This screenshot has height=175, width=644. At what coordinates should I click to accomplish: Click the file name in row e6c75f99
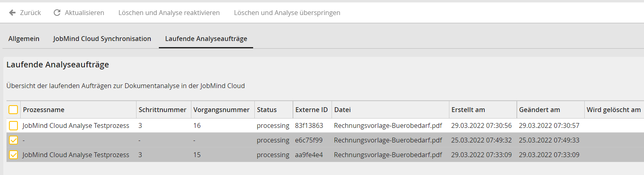(388, 140)
